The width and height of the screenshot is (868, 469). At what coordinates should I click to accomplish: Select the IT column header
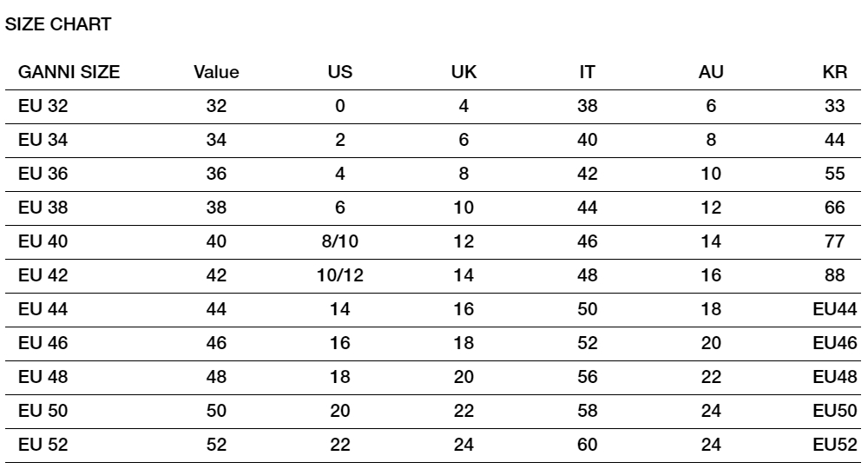(x=588, y=72)
